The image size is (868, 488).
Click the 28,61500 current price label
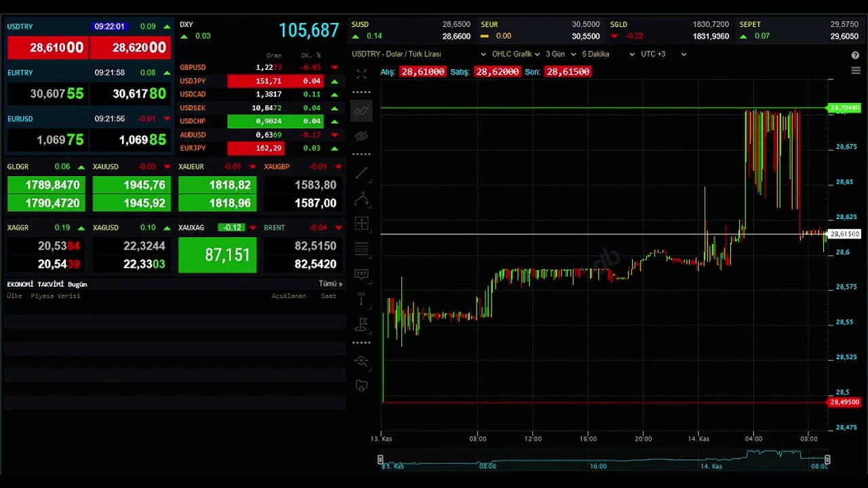tap(844, 234)
